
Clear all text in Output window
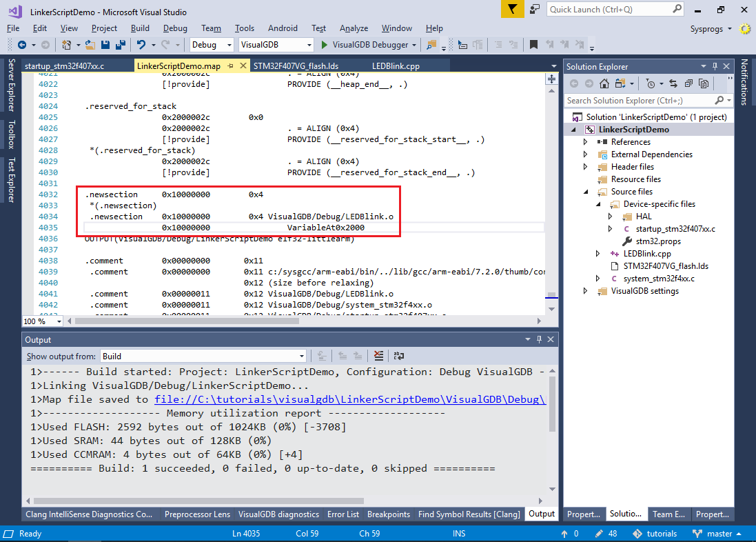(x=378, y=356)
